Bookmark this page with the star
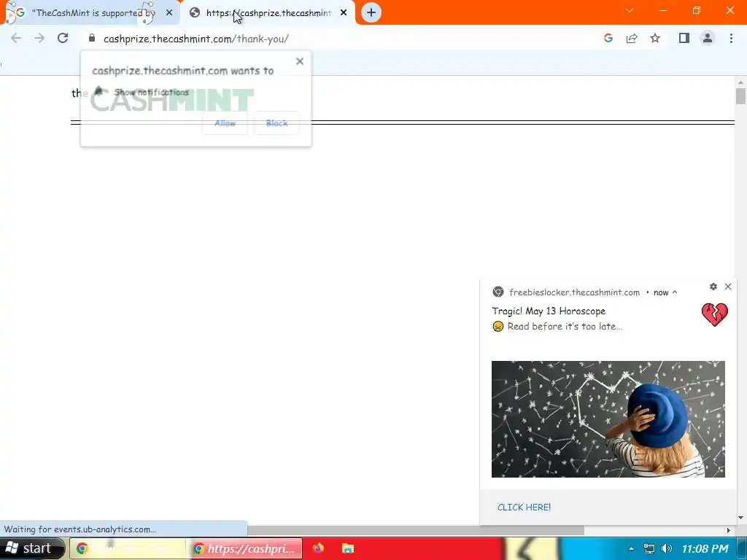 click(x=655, y=38)
